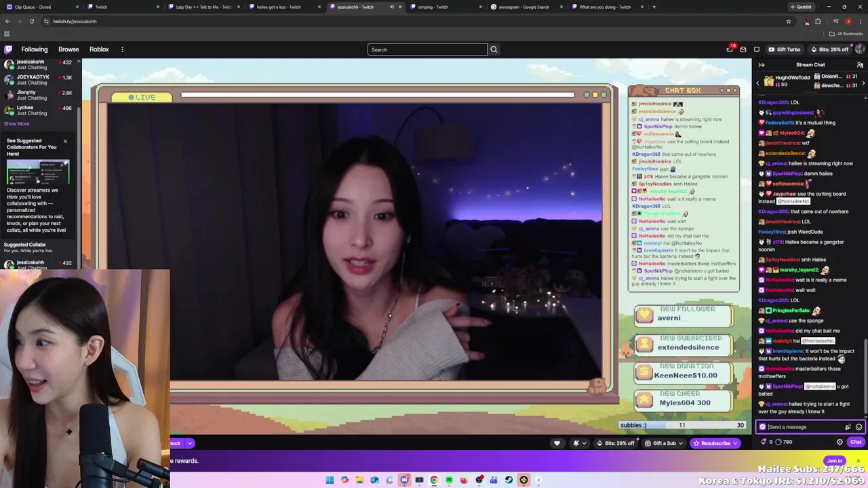Open the Browse page

(x=68, y=49)
